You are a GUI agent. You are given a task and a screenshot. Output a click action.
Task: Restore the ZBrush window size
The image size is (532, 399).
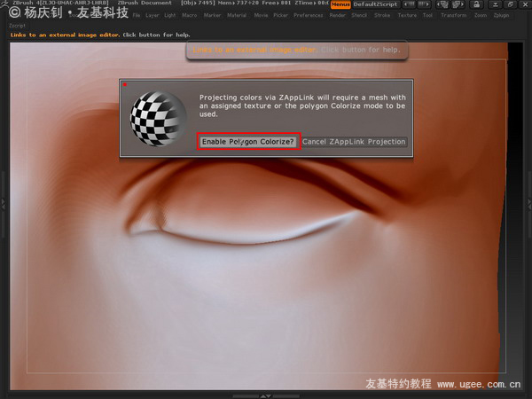coord(511,4)
